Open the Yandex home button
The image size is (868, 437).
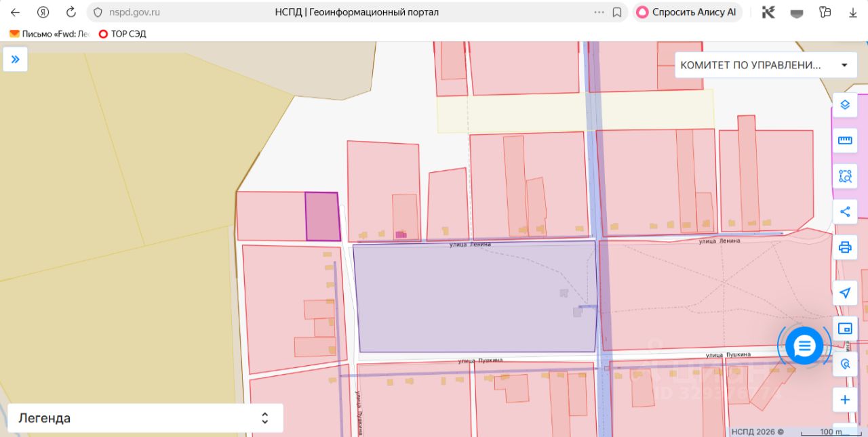43,12
